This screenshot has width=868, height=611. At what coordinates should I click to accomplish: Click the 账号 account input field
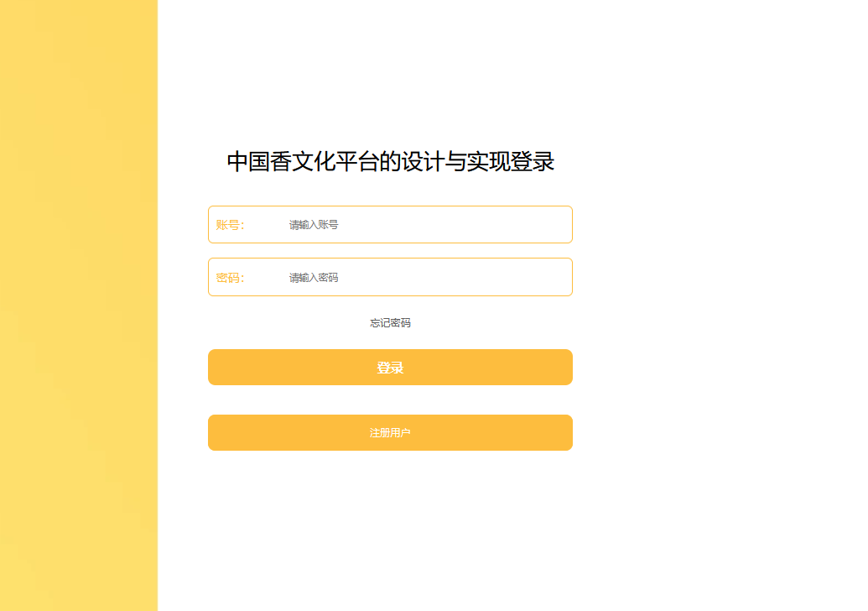tap(419, 225)
